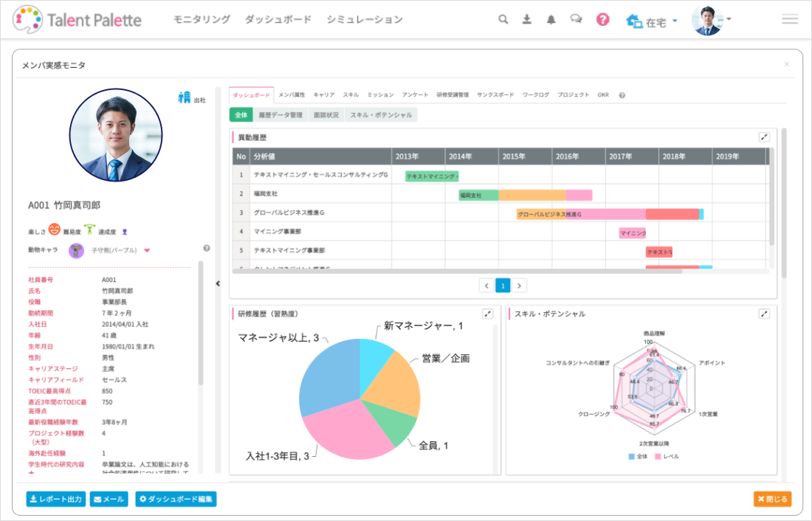
Task: Click the レポート出力 button
Action: coord(55,500)
